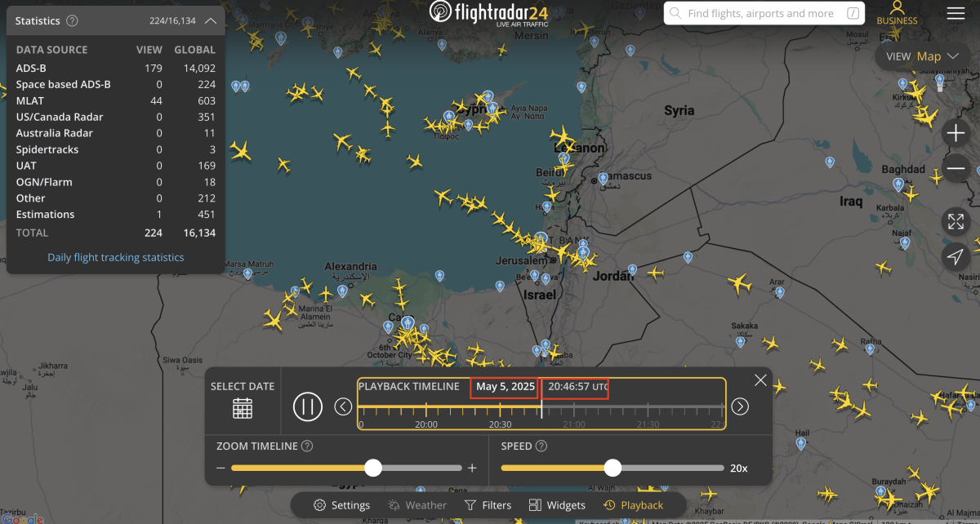Collapse the Statistics panel
The width and height of the screenshot is (980, 524).
tap(210, 20)
